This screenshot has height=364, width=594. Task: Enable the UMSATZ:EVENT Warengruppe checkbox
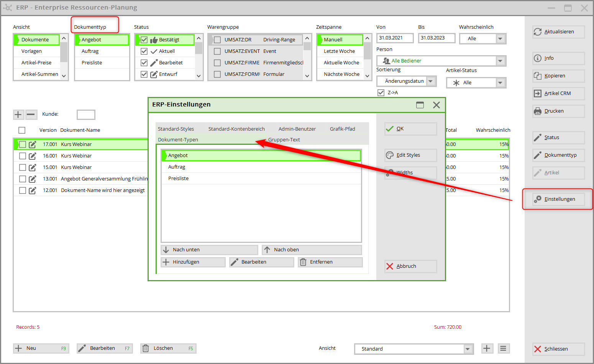[x=217, y=51]
